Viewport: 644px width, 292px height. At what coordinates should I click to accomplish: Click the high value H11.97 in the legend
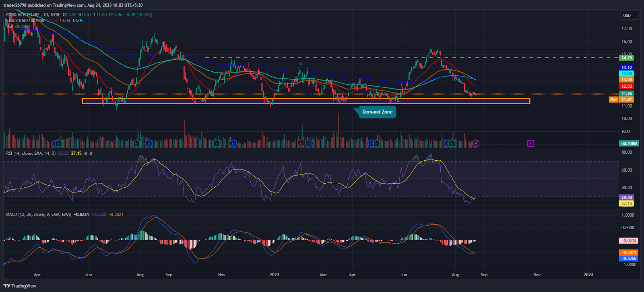click(x=85, y=15)
